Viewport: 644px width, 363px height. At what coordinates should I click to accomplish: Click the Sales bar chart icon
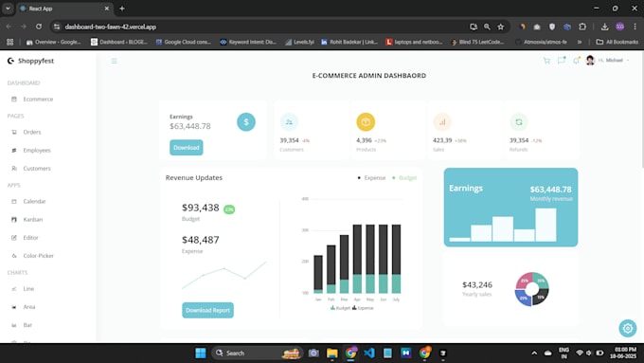442,121
